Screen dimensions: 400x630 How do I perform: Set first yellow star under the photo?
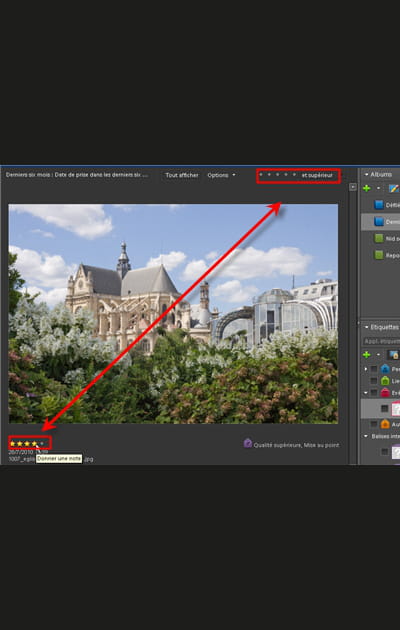pyautogui.click(x=12, y=444)
